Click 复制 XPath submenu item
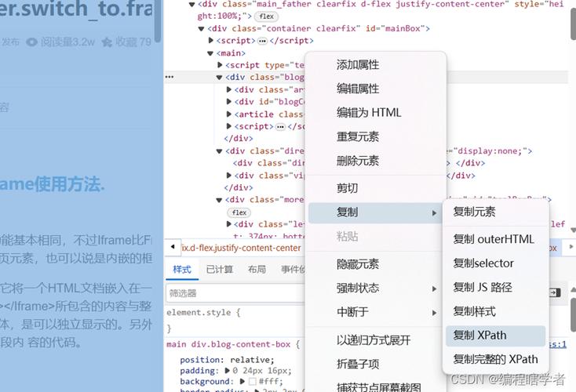This screenshot has width=576, height=392. tap(495, 336)
